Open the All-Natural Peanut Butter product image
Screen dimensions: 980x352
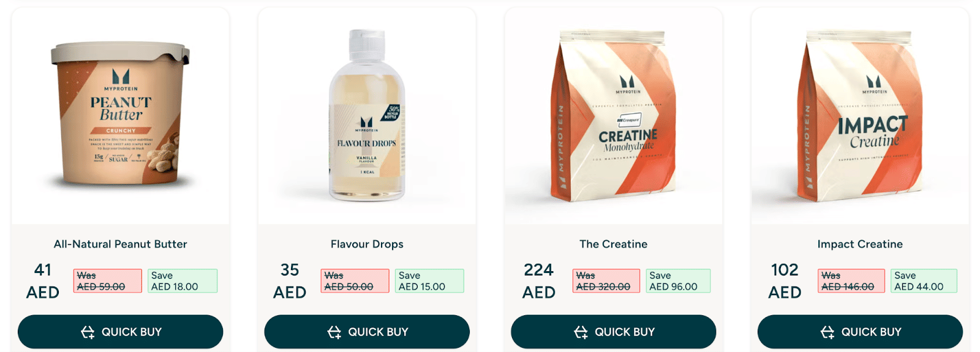point(121,114)
